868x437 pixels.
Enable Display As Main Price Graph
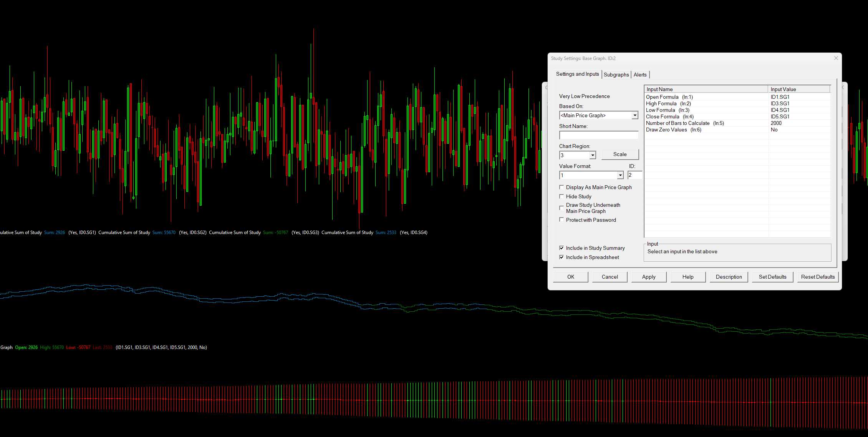click(562, 187)
